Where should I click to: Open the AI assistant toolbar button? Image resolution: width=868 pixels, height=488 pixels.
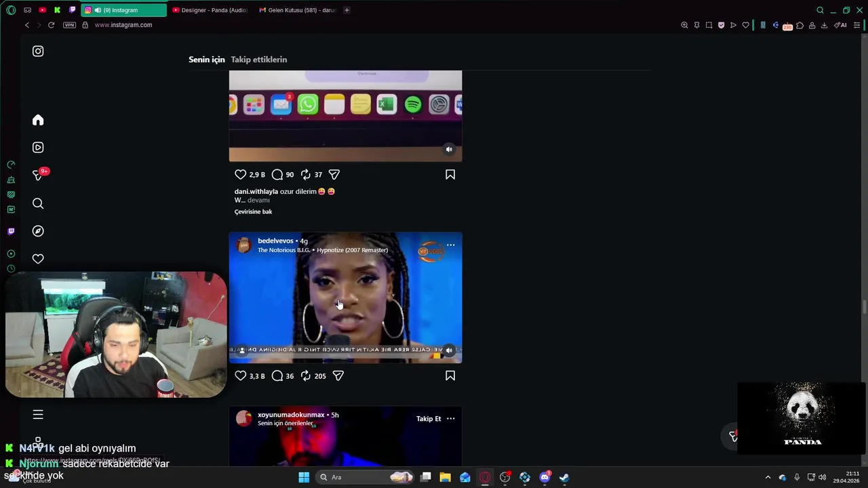click(x=840, y=25)
